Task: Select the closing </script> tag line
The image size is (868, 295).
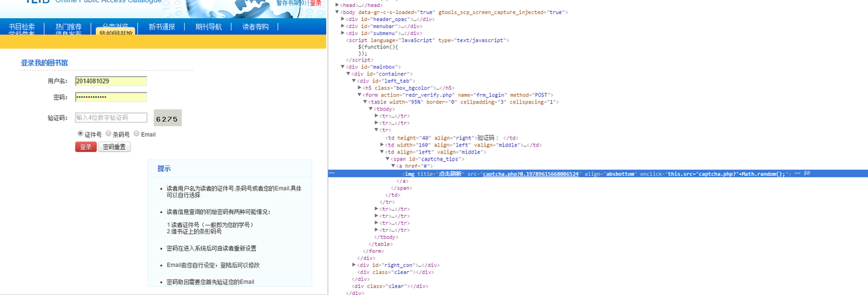Action: pyautogui.click(x=359, y=60)
